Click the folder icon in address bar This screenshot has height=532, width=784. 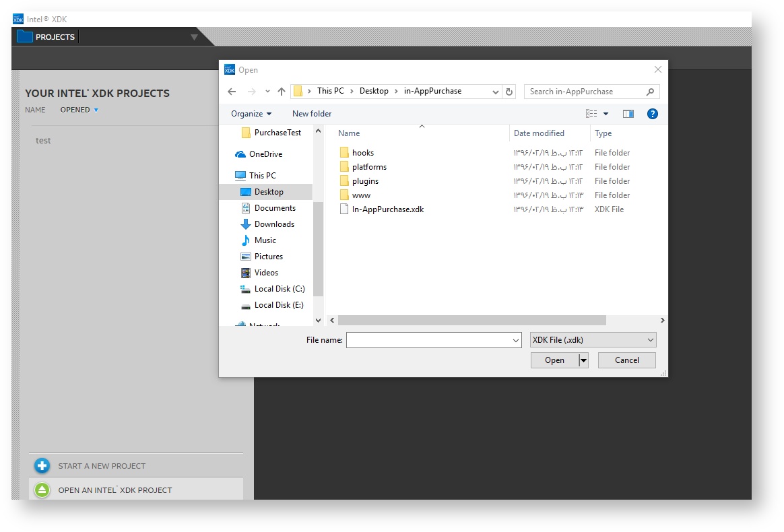click(298, 91)
